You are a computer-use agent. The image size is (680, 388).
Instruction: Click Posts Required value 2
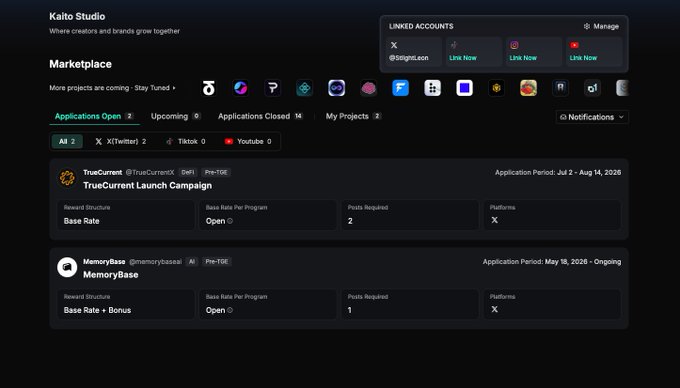click(x=350, y=221)
